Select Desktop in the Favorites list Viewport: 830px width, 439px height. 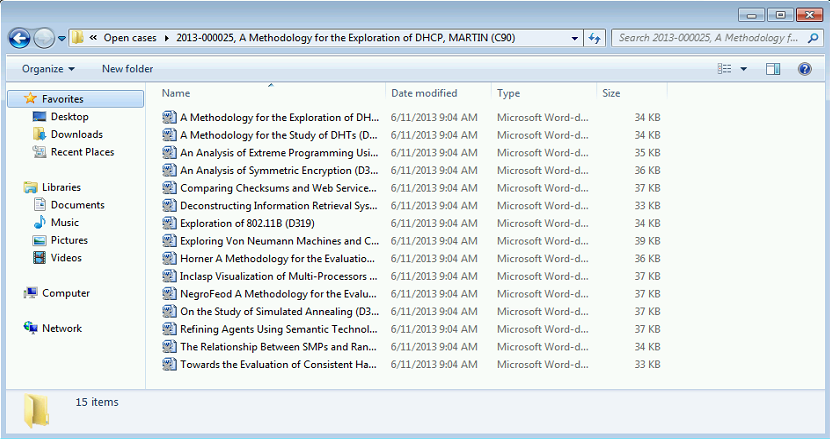tap(69, 117)
